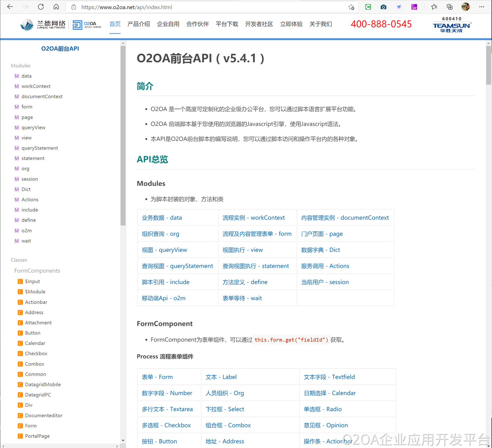The width and height of the screenshot is (492, 448).
Task: Click the 日期选择 - Calendar link
Action: coord(330,393)
